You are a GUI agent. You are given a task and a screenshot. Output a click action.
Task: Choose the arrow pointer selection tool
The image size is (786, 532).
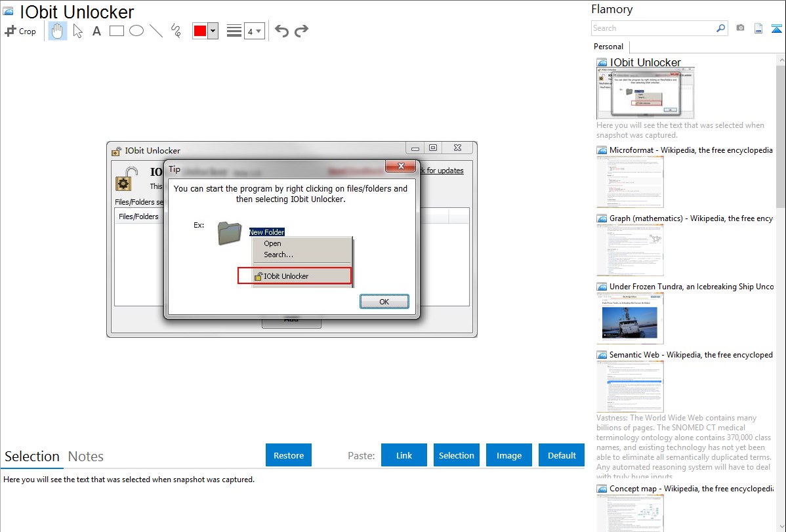[x=77, y=31]
